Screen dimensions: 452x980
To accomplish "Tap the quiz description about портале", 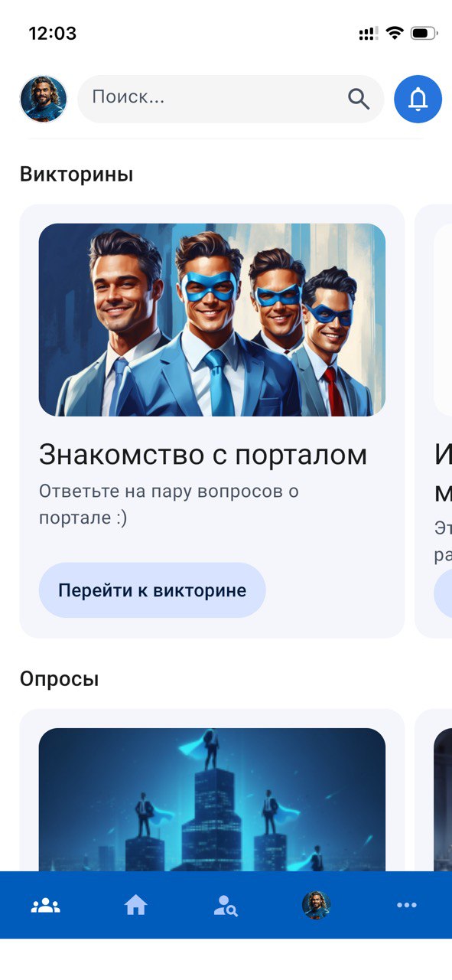I will pos(169,505).
